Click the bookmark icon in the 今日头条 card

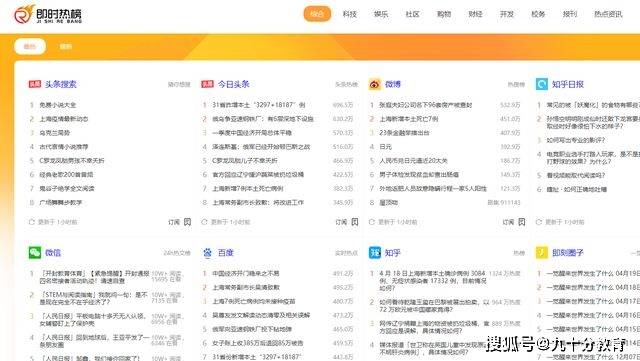(355, 222)
